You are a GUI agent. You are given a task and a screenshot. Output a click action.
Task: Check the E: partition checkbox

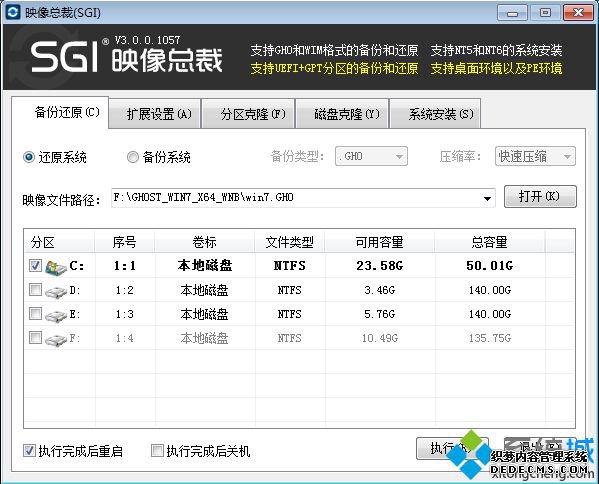[36, 314]
